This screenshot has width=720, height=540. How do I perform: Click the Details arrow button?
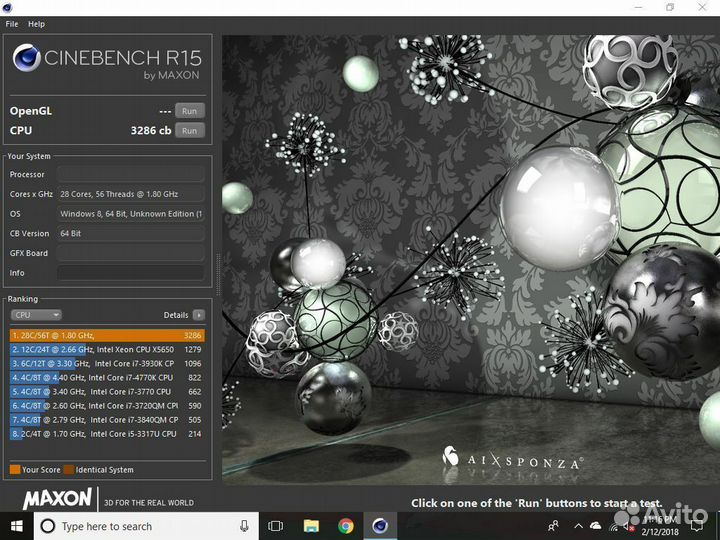pyautogui.click(x=199, y=315)
